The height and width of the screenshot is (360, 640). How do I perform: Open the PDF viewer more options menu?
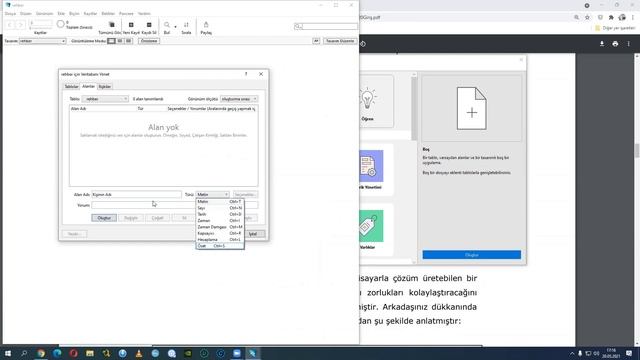point(629,44)
